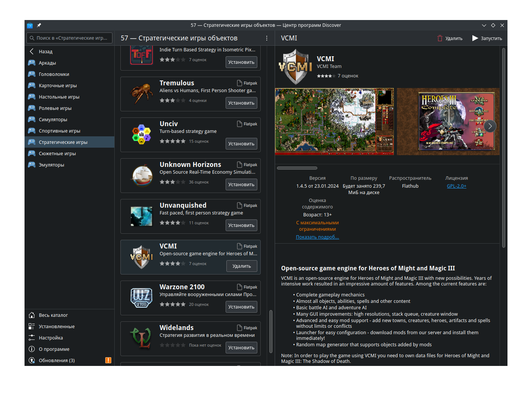Select Карточные игры category
The image size is (532, 395).
(x=69, y=85)
